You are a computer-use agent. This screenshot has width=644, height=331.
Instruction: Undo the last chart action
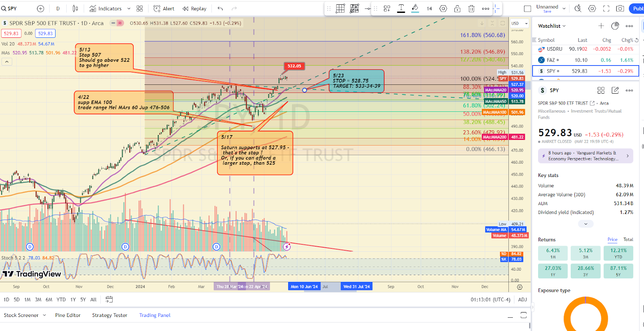[220, 8]
